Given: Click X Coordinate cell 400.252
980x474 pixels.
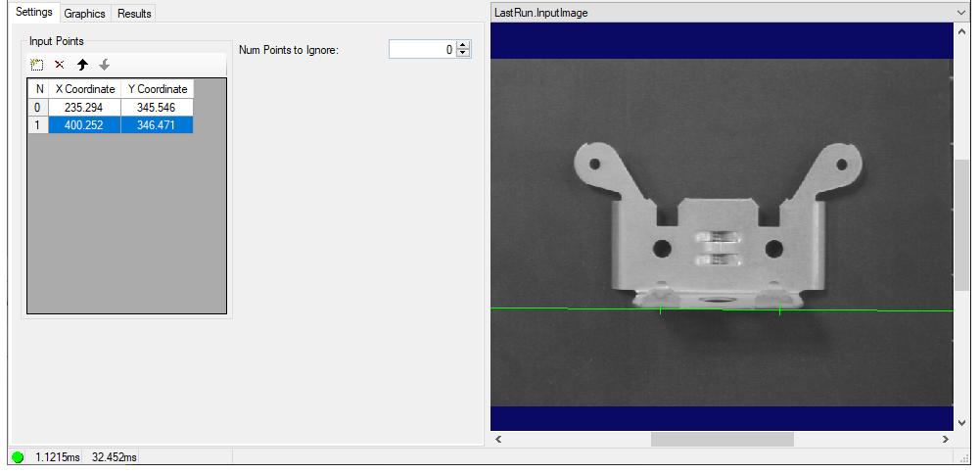Looking at the screenshot, I should pyautogui.click(x=84, y=125).
